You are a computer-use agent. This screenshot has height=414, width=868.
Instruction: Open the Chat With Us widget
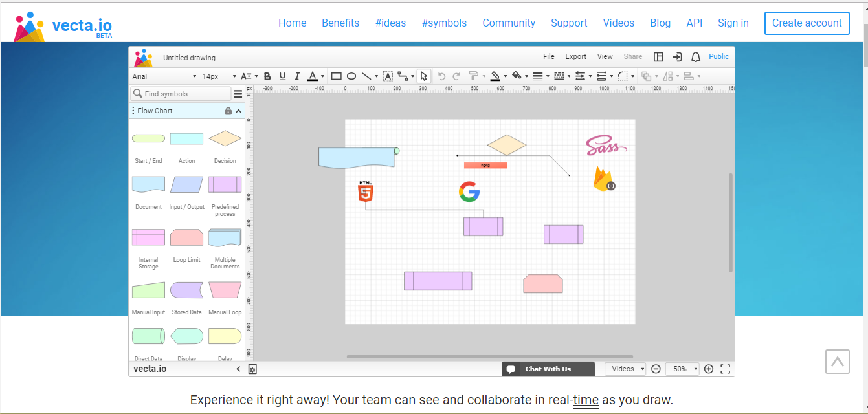coord(548,369)
